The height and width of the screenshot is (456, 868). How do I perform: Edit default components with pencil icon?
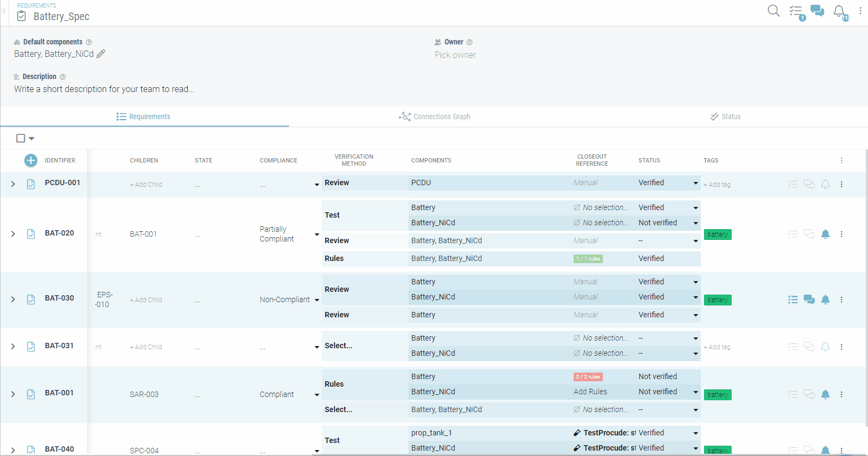[101, 54]
